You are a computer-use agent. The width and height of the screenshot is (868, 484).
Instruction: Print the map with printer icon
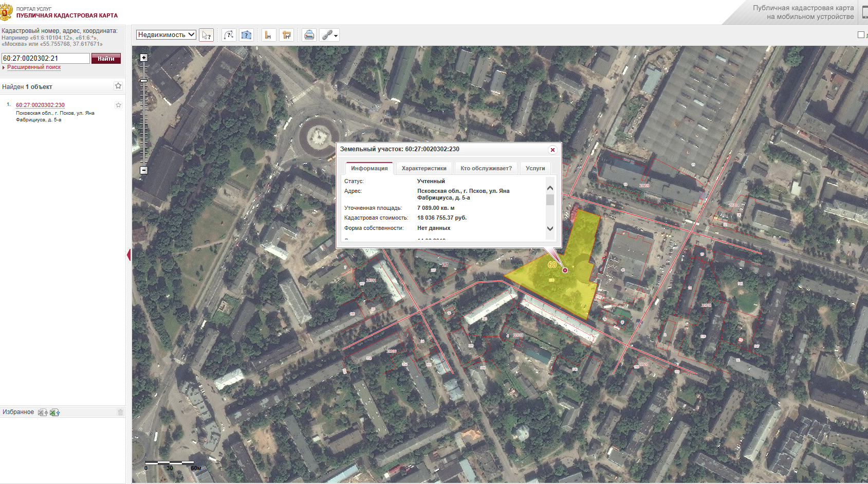tap(309, 35)
